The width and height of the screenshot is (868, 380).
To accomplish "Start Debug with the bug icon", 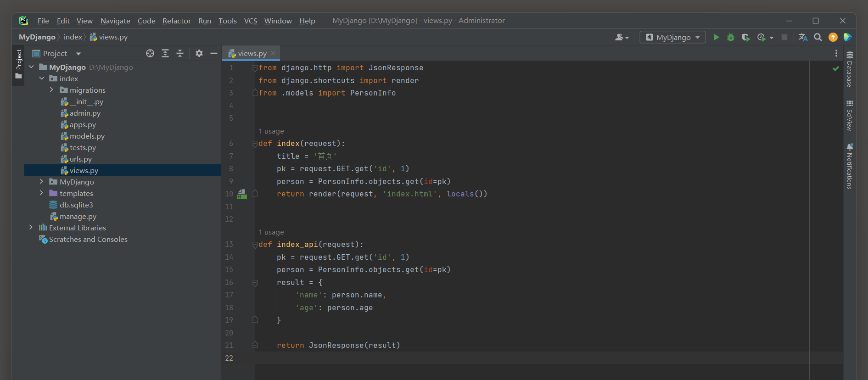I will [731, 37].
